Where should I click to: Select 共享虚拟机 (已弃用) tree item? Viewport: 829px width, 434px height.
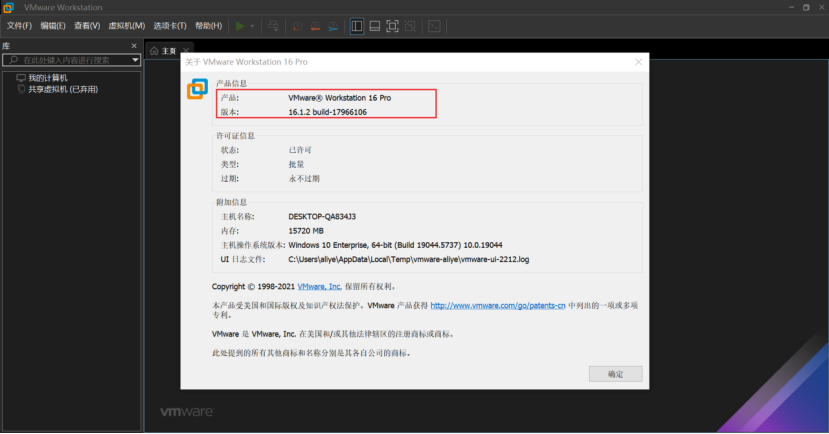[x=63, y=89]
